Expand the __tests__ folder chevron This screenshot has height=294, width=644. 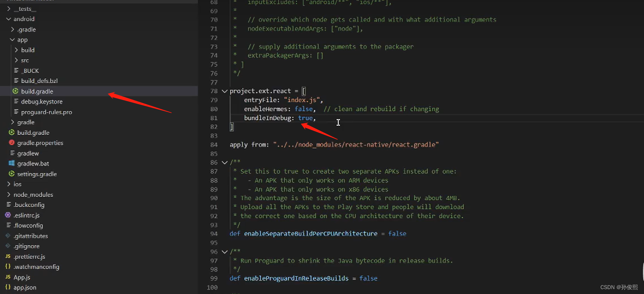tap(9, 9)
